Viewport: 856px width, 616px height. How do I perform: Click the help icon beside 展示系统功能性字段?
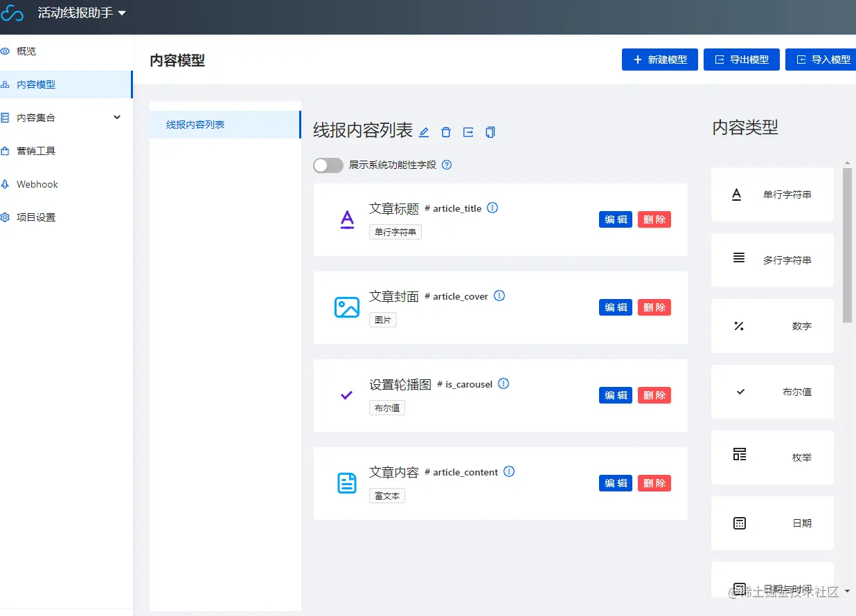tap(447, 165)
